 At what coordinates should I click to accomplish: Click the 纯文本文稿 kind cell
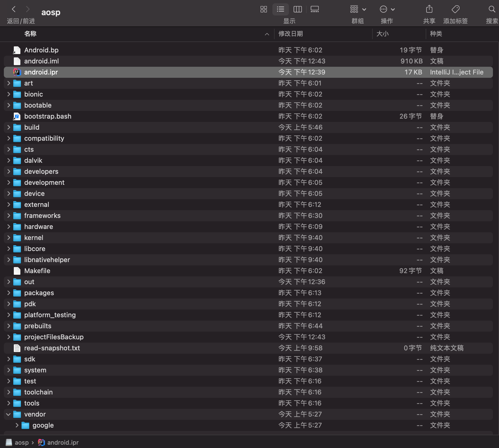[447, 348]
